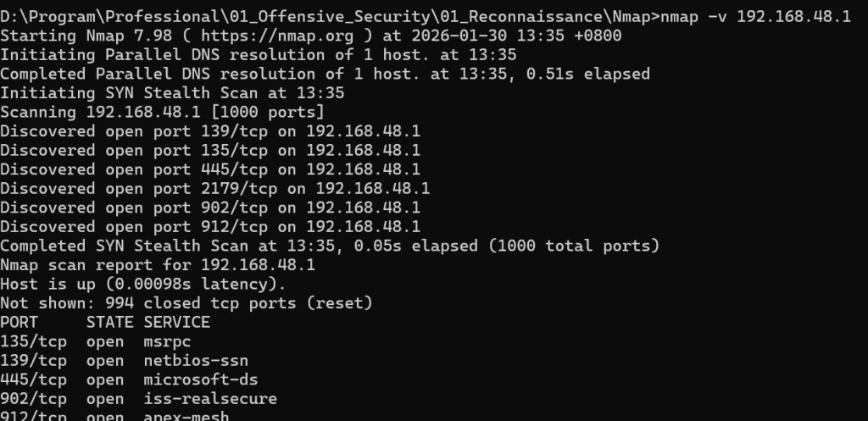
Task: Select the "Not shown: 994 closed" line
Action: point(186,303)
